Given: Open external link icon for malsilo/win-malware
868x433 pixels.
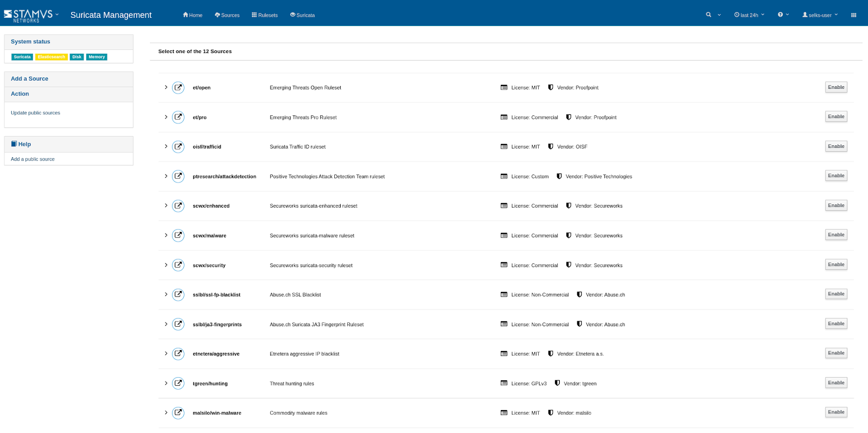Looking at the screenshot, I should pos(178,413).
